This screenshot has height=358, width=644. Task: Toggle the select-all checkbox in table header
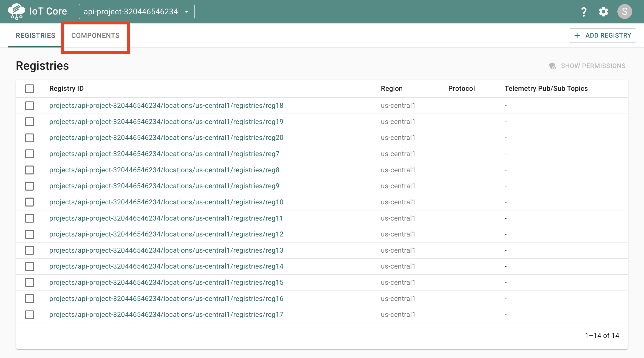click(30, 89)
